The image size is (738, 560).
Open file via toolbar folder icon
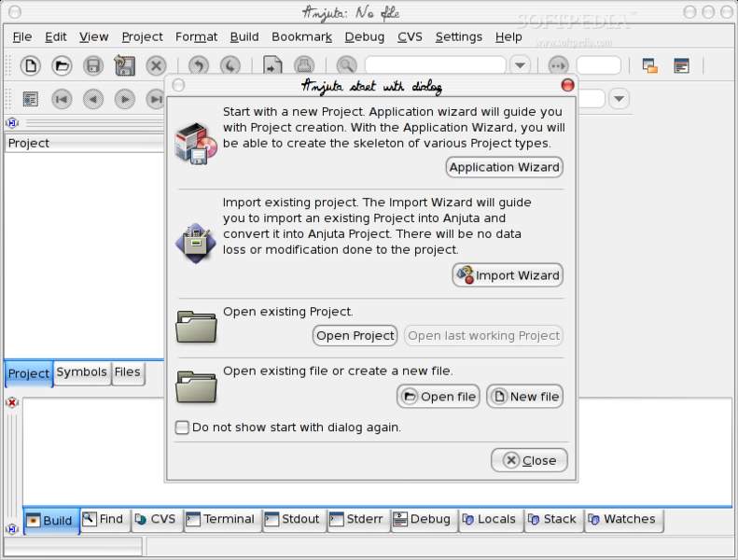[62, 65]
